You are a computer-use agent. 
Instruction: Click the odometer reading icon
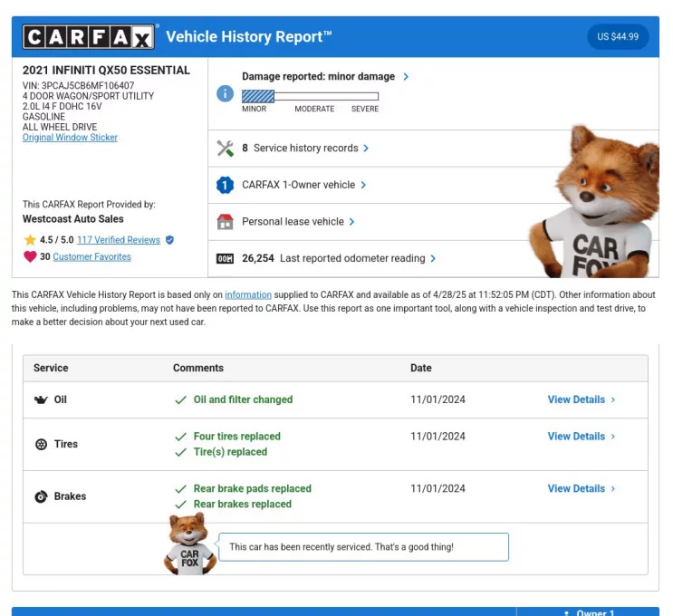225,259
